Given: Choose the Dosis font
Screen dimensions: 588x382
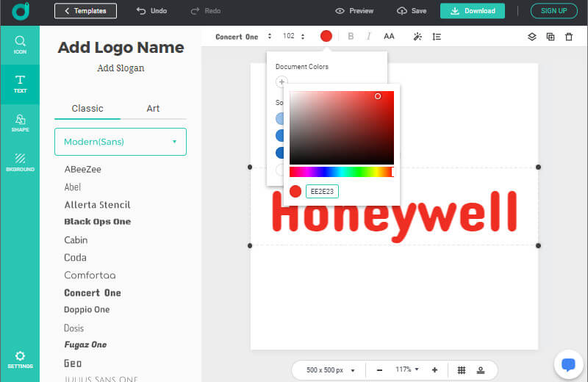Looking at the screenshot, I should click(74, 328).
